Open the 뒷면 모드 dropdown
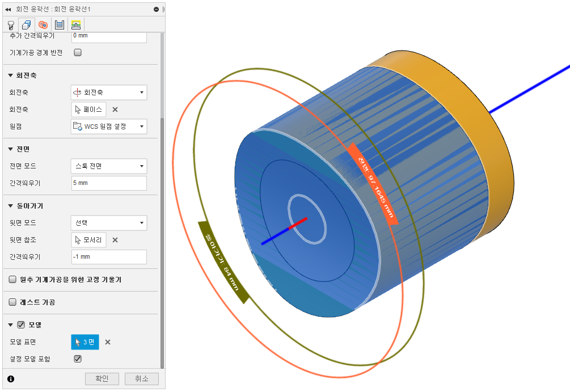This screenshot has height=392, width=570. pyautogui.click(x=109, y=222)
